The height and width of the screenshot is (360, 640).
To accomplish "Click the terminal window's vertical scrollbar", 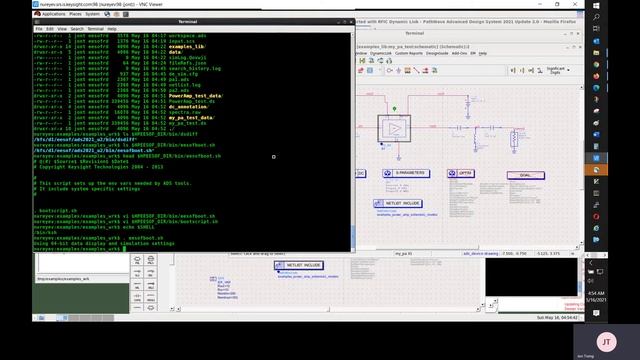I will click(x=353, y=141).
